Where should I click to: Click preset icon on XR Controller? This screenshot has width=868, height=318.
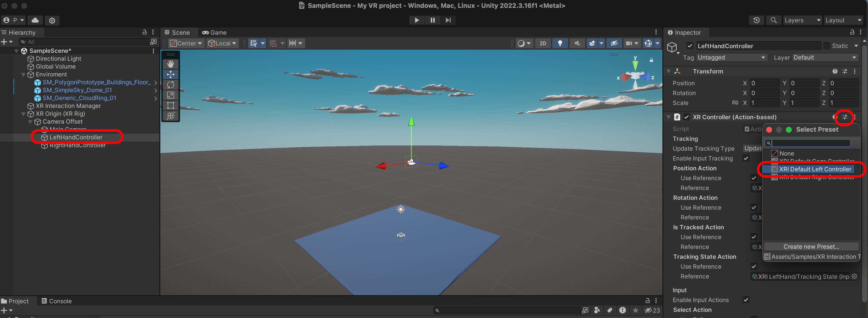click(x=845, y=117)
